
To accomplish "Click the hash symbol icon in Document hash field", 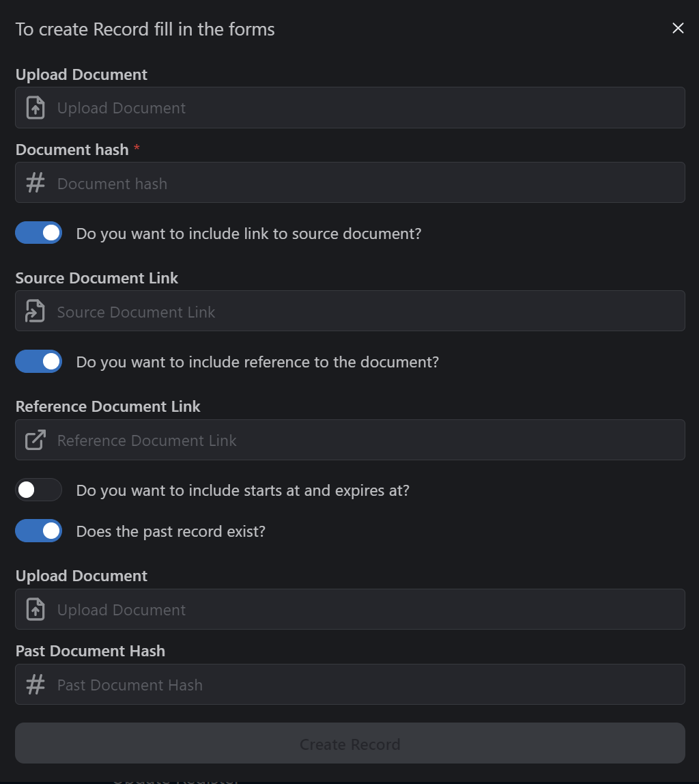I will [x=35, y=182].
